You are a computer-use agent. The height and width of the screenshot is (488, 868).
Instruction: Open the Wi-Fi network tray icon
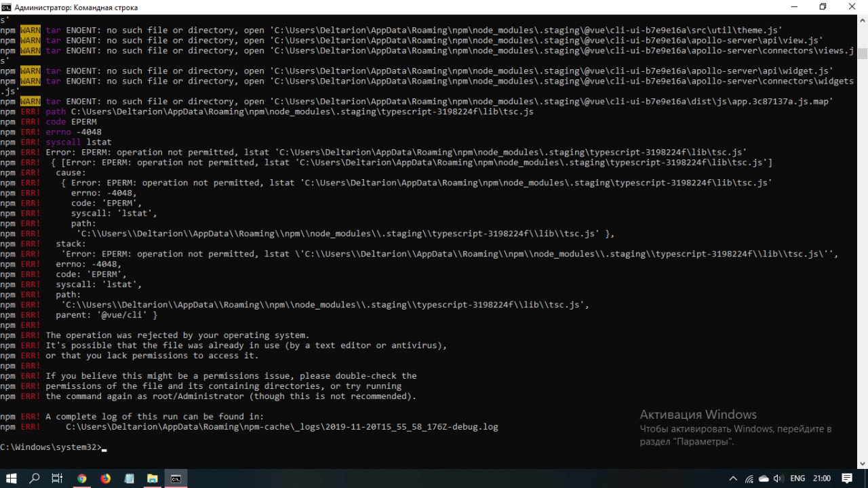pos(749,478)
